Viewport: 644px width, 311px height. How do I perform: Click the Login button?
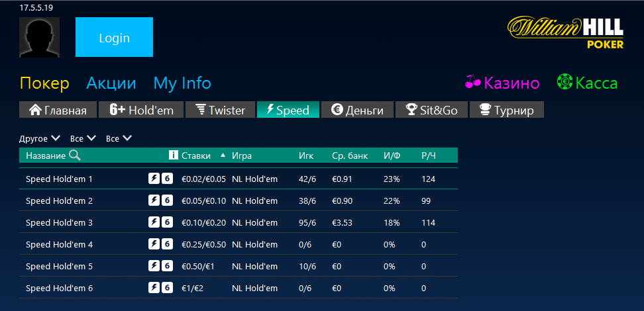114,37
